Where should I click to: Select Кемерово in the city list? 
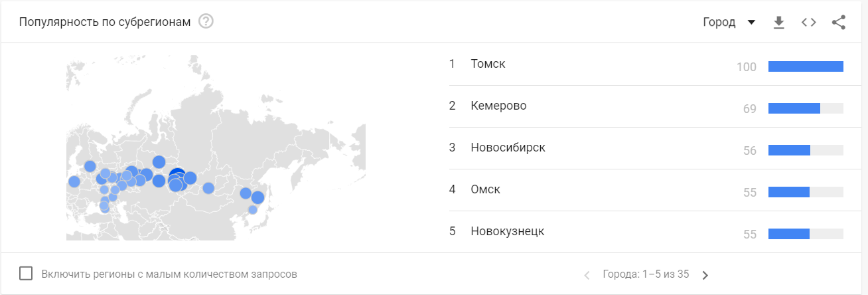click(x=498, y=106)
